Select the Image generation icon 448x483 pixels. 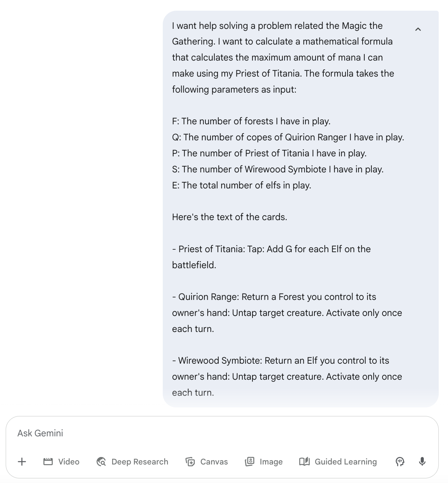pos(251,462)
